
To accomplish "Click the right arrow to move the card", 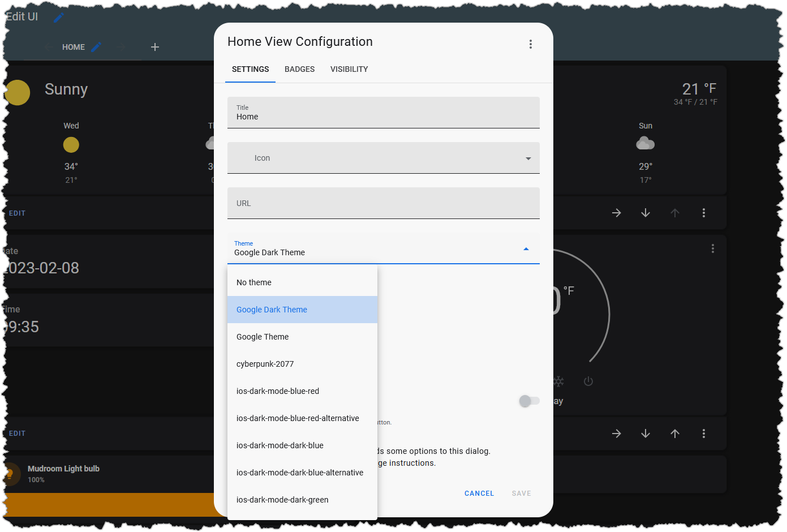I will (616, 213).
